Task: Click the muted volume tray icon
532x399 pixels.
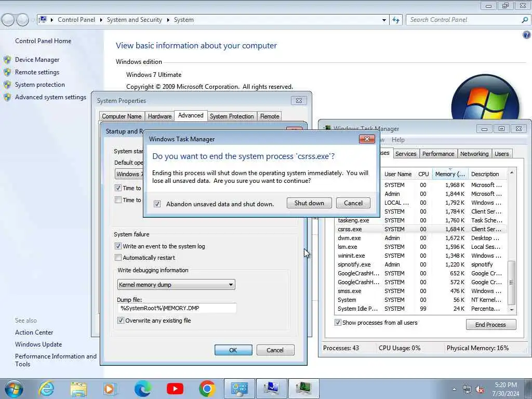Action: (480, 390)
